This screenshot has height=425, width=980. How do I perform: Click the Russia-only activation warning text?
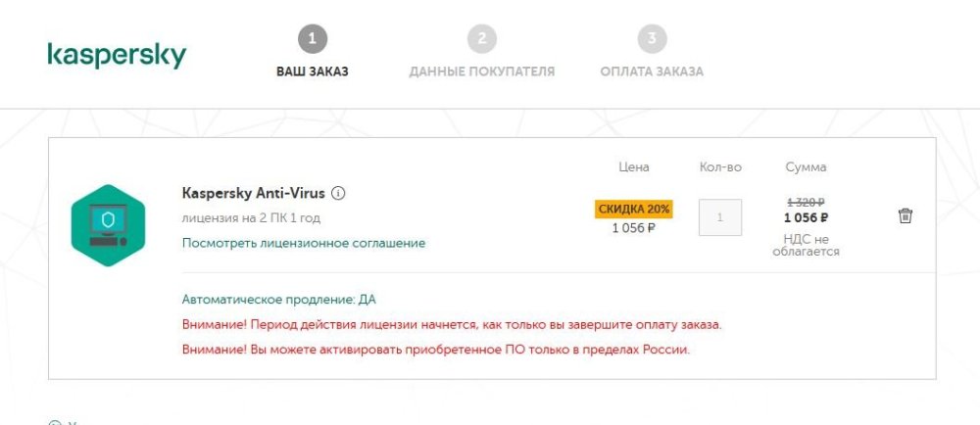(x=436, y=350)
